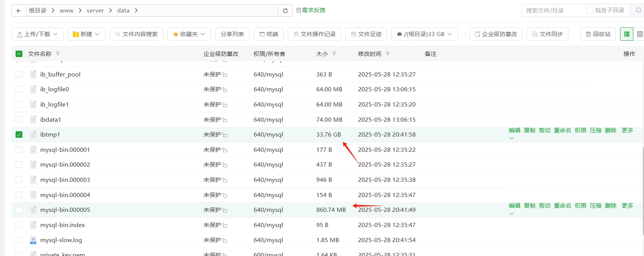
Task: Switch to grid view layout
Action: 639,34
